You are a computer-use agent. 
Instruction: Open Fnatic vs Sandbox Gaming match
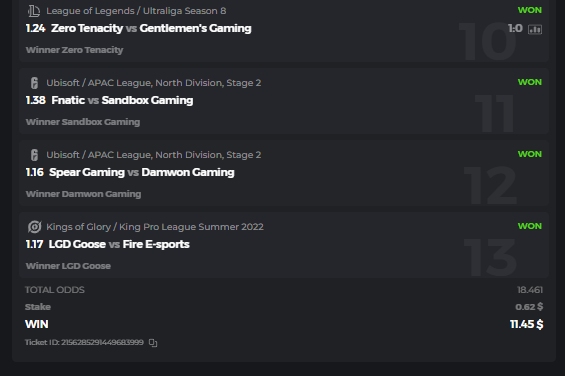[x=122, y=100]
